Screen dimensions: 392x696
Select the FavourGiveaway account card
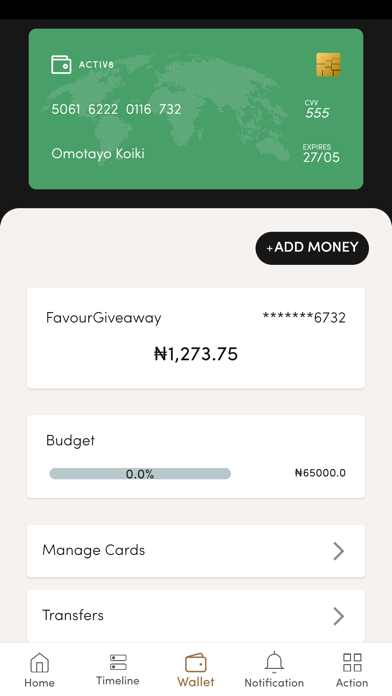pyautogui.click(x=196, y=338)
